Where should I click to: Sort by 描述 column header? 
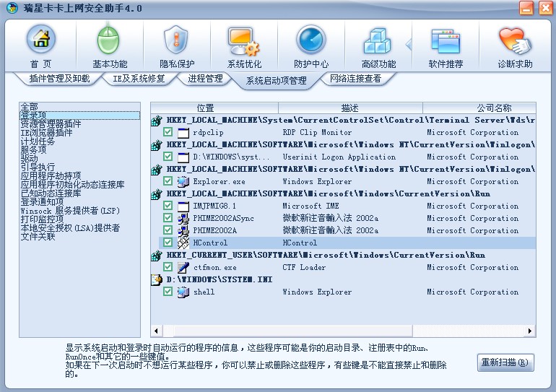tap(350, 108)
